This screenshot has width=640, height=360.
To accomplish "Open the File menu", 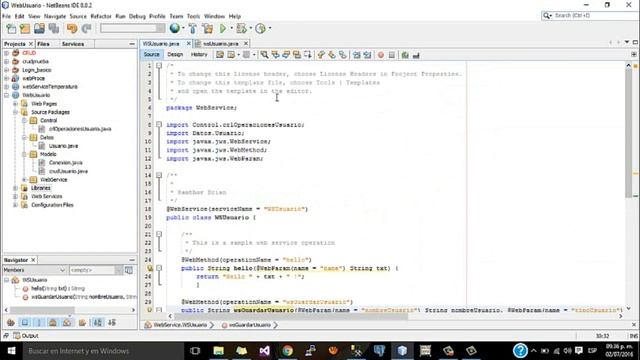I will coord(6,16).
